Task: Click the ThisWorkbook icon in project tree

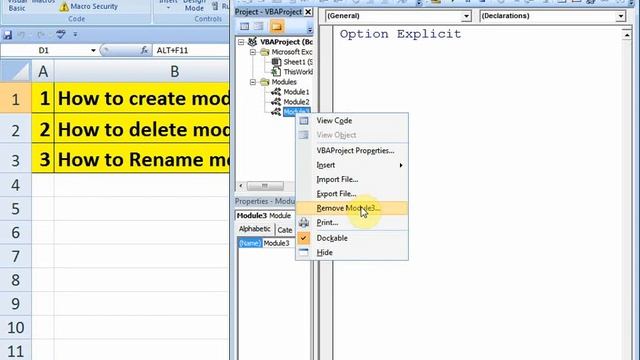Action: [276, 72]
